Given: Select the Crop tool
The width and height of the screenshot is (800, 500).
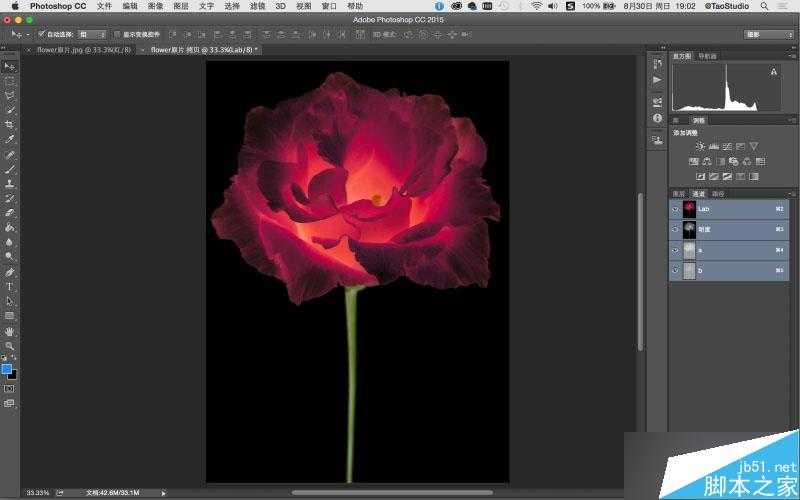Looking at the screenshot, I should (x=10, y=124).
